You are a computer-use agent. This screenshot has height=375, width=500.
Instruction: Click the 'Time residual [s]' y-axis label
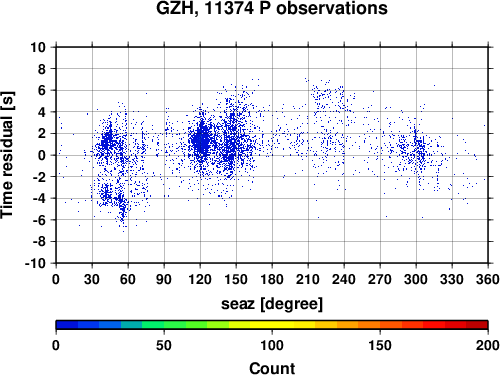(7, 155)
